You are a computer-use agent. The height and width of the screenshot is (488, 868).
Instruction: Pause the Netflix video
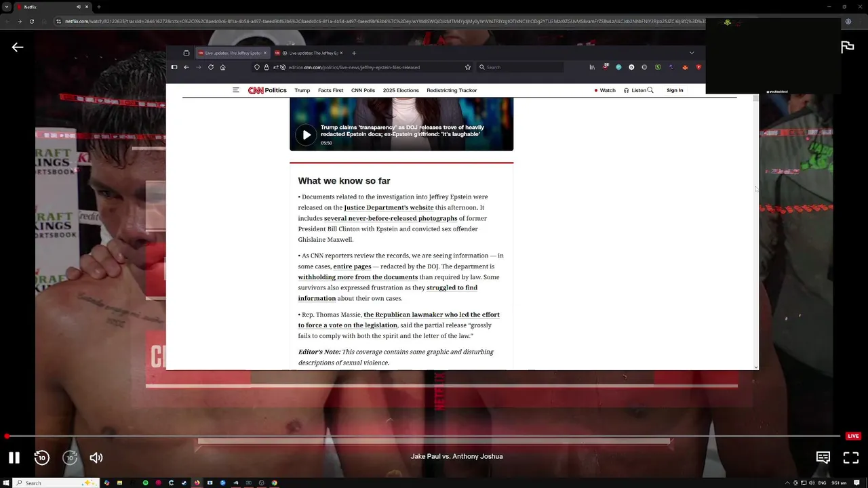[14, 457]
